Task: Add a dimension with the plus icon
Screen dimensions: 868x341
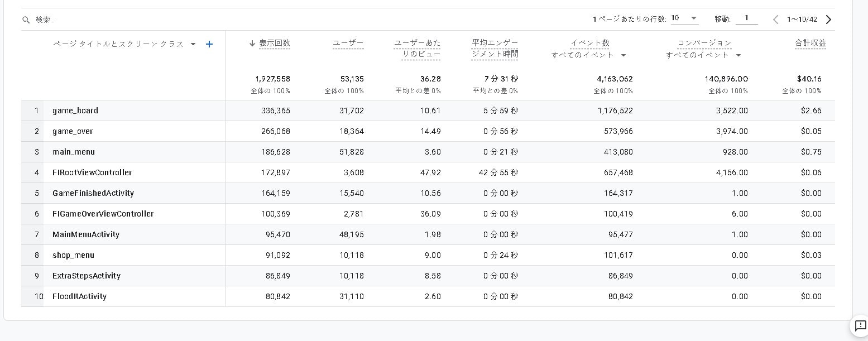Action: click(209, 44)
